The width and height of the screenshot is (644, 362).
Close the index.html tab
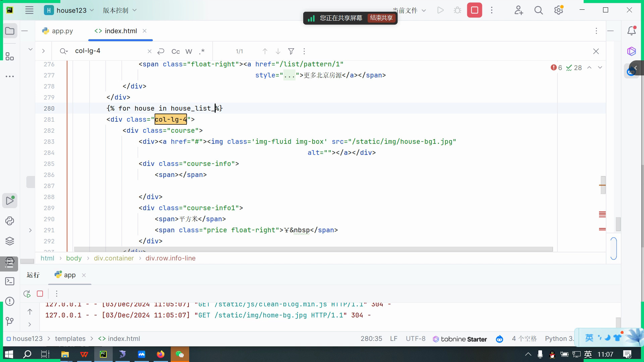tap(145, 31)
